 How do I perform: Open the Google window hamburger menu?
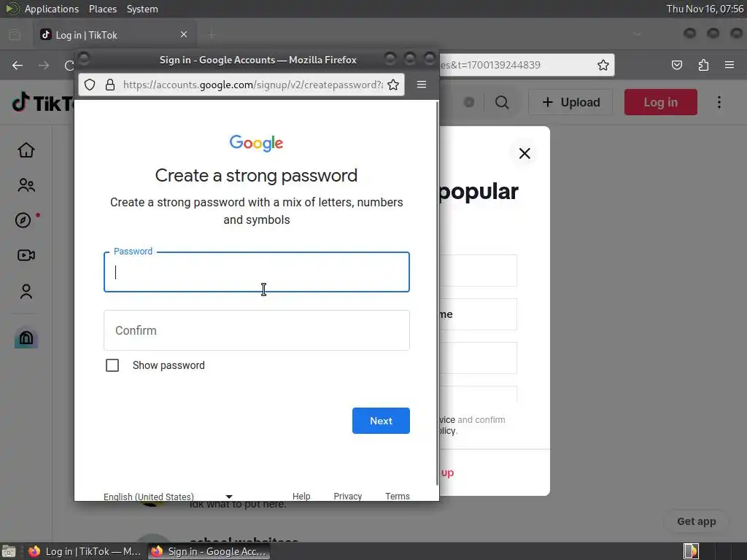422,85
